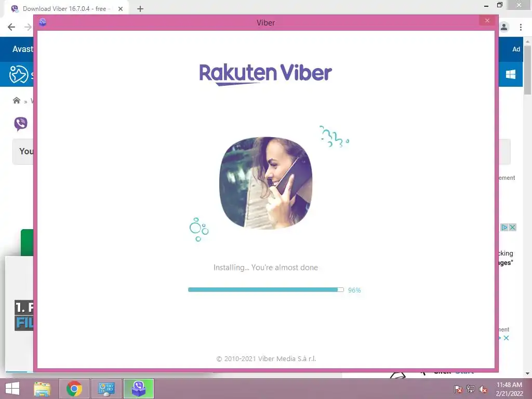532x399 pixels.
Task: Open the Chrome profile avatar
Action: click(504, 27)
